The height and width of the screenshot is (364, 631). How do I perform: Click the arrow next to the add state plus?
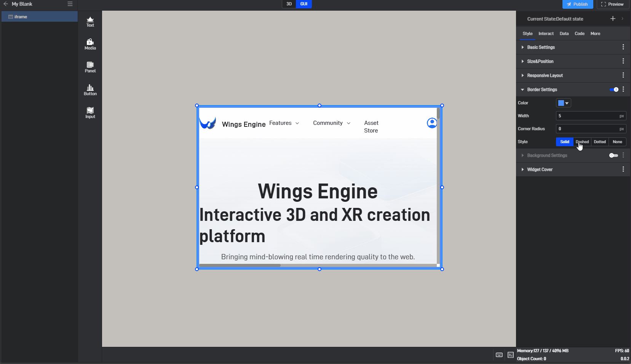coord(623,19)
